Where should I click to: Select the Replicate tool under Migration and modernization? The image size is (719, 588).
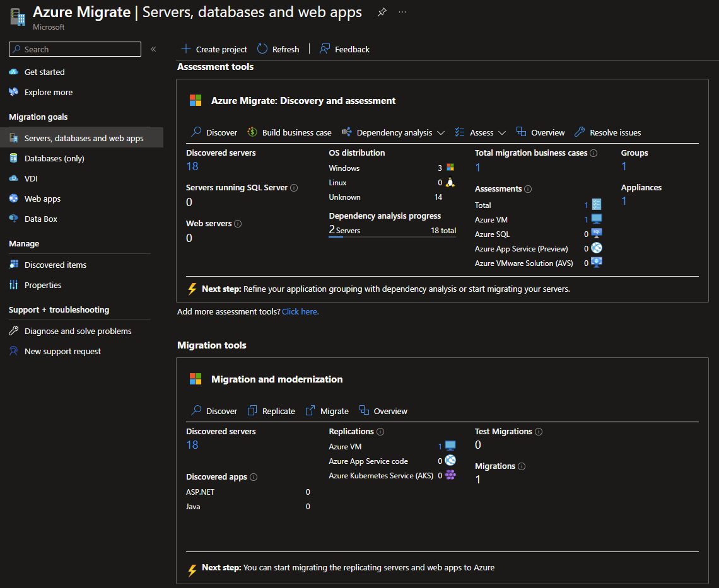pyautogui.click(x=271, y=410)
